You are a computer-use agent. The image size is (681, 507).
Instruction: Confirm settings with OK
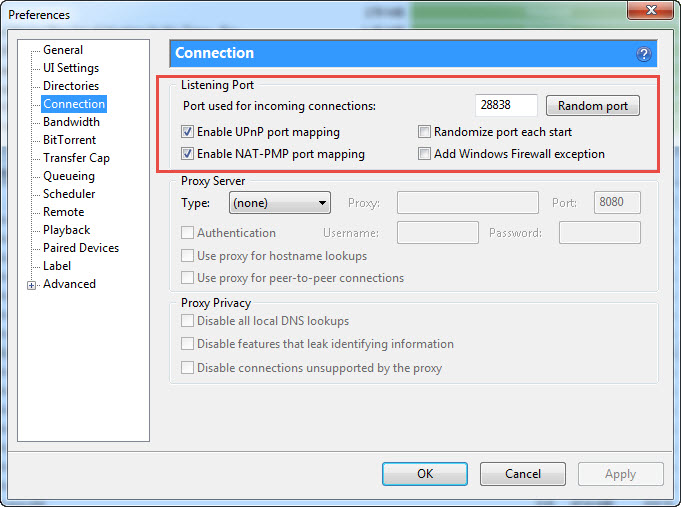pos(425,474)
